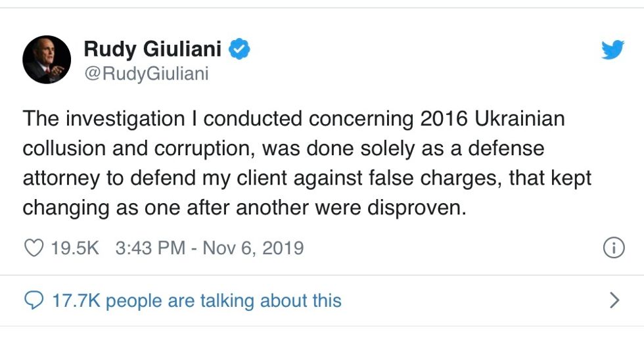The height and width of the screenshot is (345, 644).
Task: Click the 17.7K replies number
Action: pos(76,301)
